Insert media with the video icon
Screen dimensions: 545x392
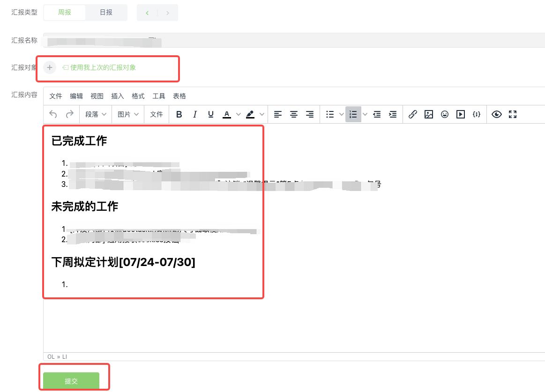(460, 114)
